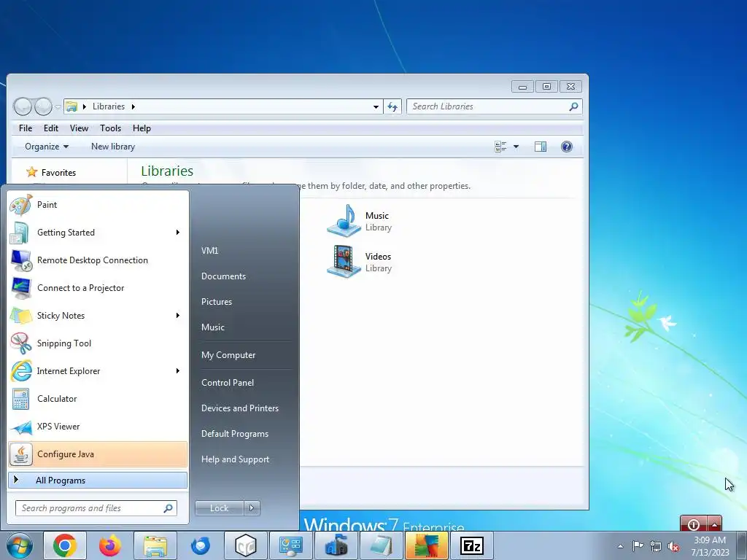This screenshot has width=747, height=560.
Task: Open Control Panel taskbar icon
Action: pos(291,545)
